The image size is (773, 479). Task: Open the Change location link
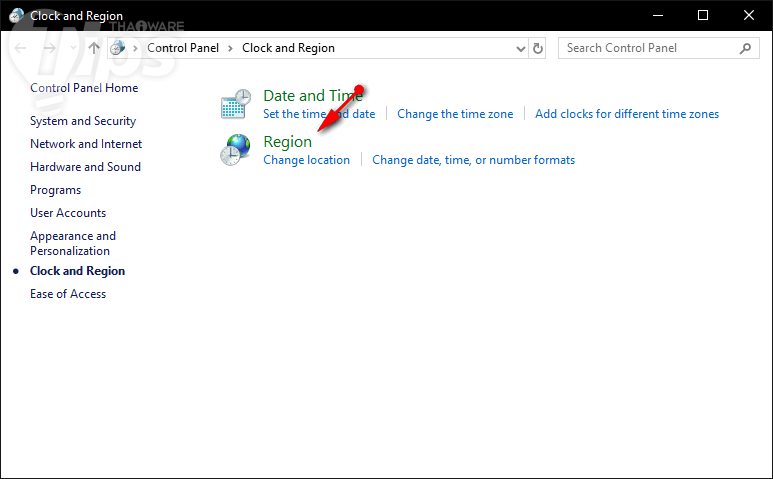[x=306, y=160]
